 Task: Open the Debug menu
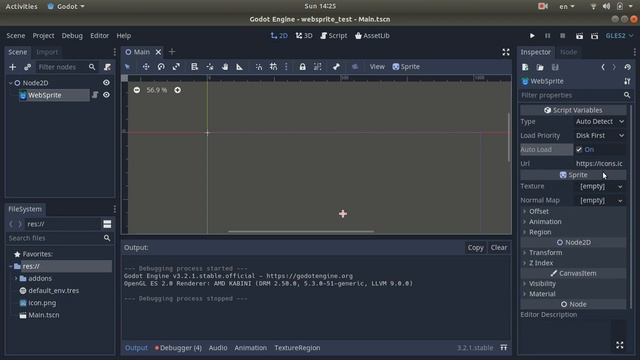coord(72,36)
